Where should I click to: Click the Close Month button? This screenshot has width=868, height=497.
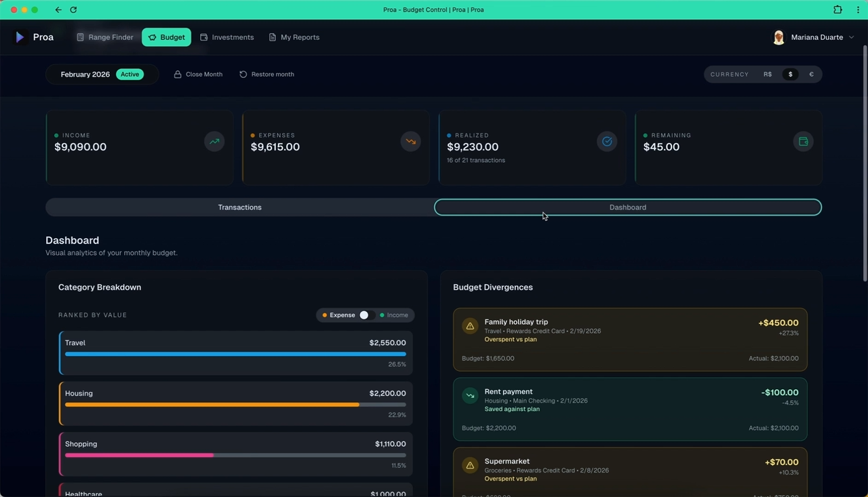tap(198, 74)
